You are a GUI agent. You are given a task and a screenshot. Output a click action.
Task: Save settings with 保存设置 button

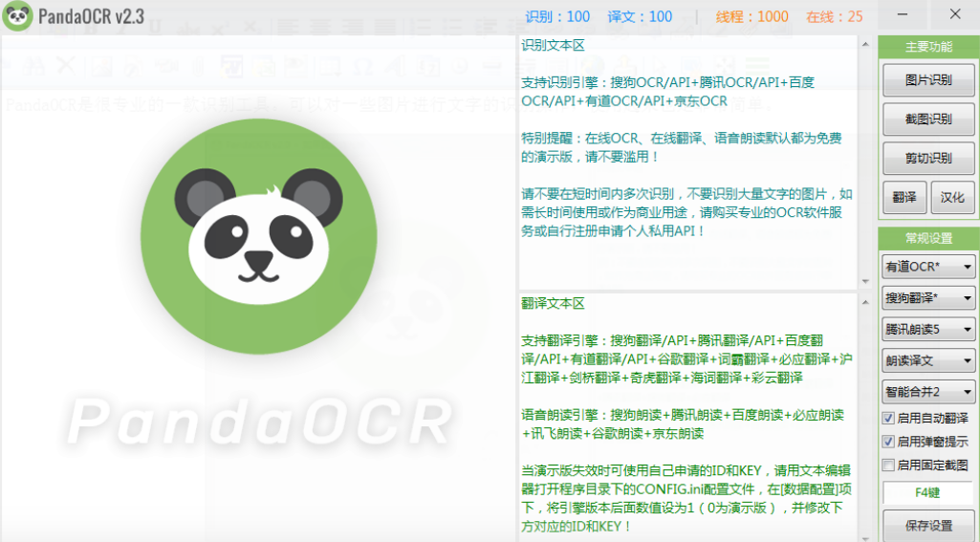pyautogui.click(x=928, y=525)
